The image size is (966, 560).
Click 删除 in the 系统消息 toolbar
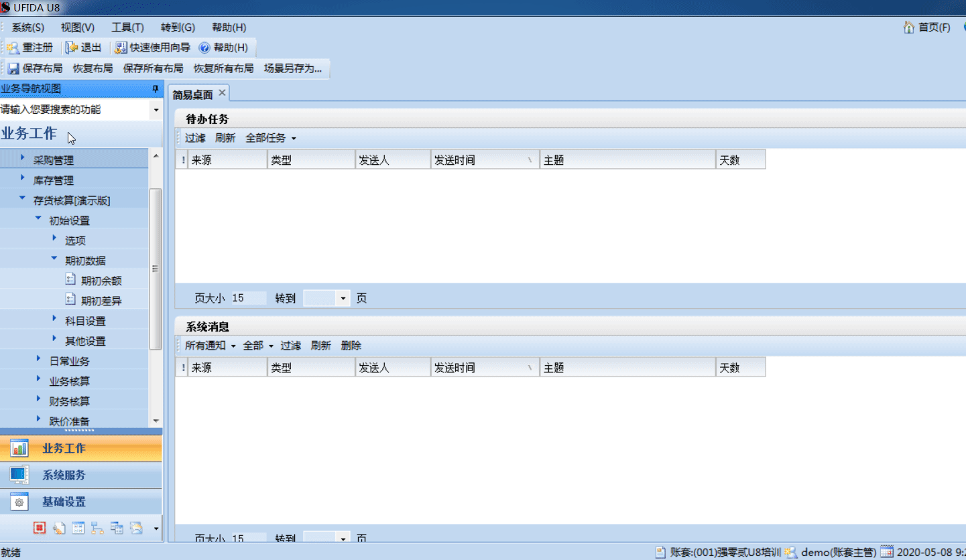click(x=351, y=346)
